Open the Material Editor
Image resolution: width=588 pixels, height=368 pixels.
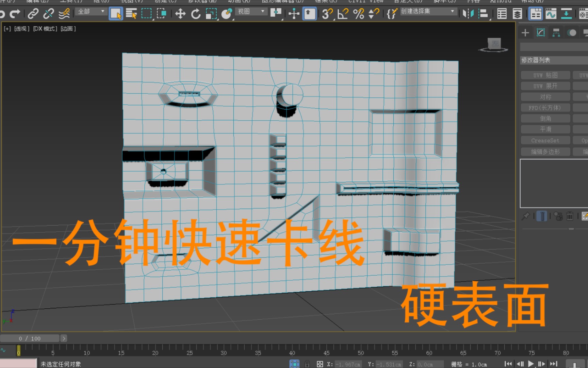pyautogui.click(x=583, y=14)
